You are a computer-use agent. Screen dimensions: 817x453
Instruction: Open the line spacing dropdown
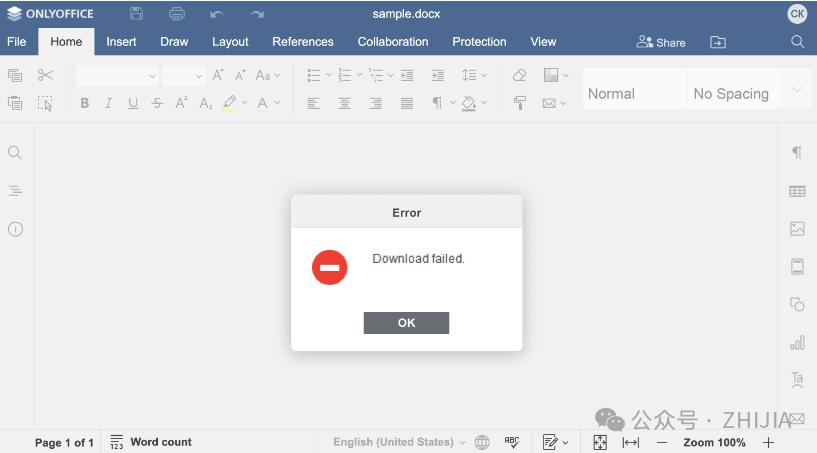pyautogui.click(x=474, y=76)
